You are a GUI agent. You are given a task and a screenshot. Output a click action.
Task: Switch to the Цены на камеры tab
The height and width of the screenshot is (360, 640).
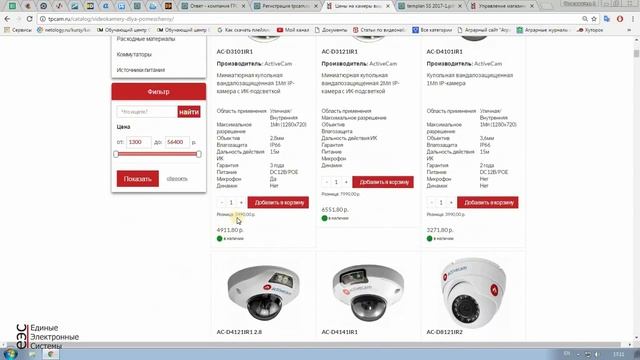pos(358,6)
